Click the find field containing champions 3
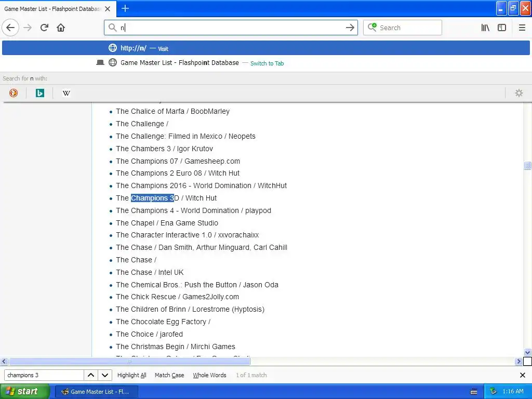 point(44,375)
